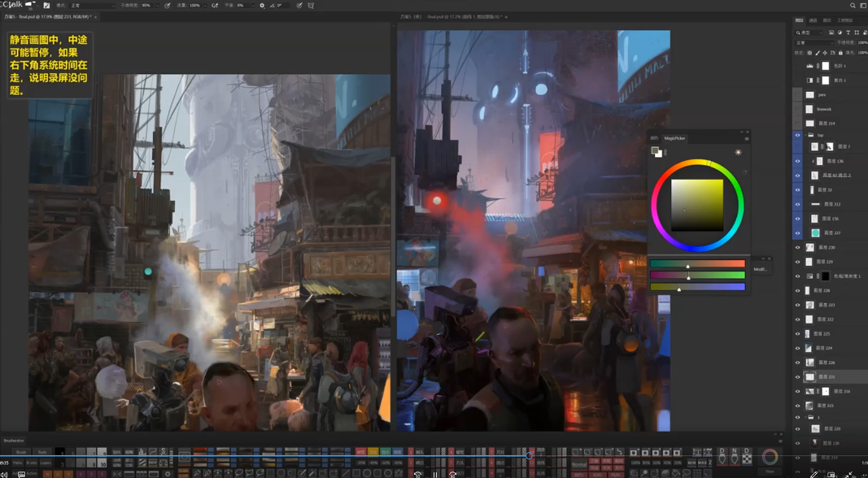Click the View button under the color ring
The image size is (868, 478).
770,471
